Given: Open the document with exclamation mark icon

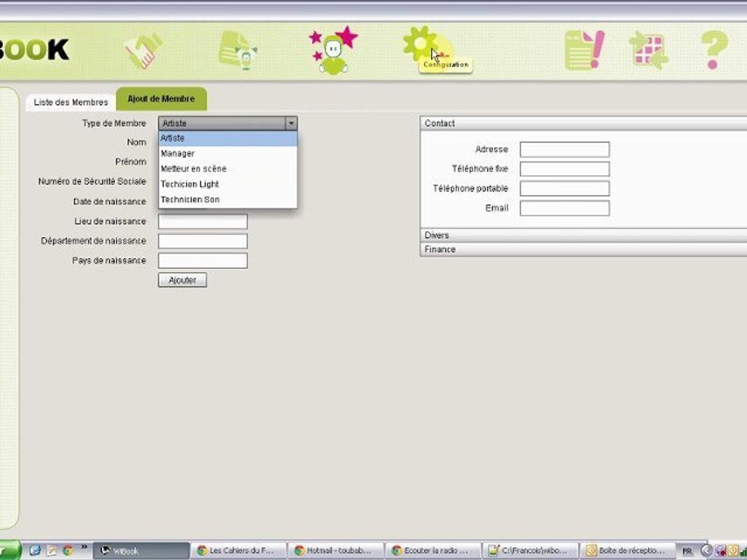Looking at the screenshot, I should pos(584,50).
